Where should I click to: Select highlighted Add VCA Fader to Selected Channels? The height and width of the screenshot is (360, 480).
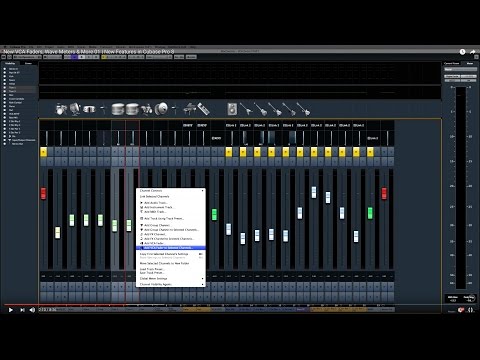tap(171, 248)
